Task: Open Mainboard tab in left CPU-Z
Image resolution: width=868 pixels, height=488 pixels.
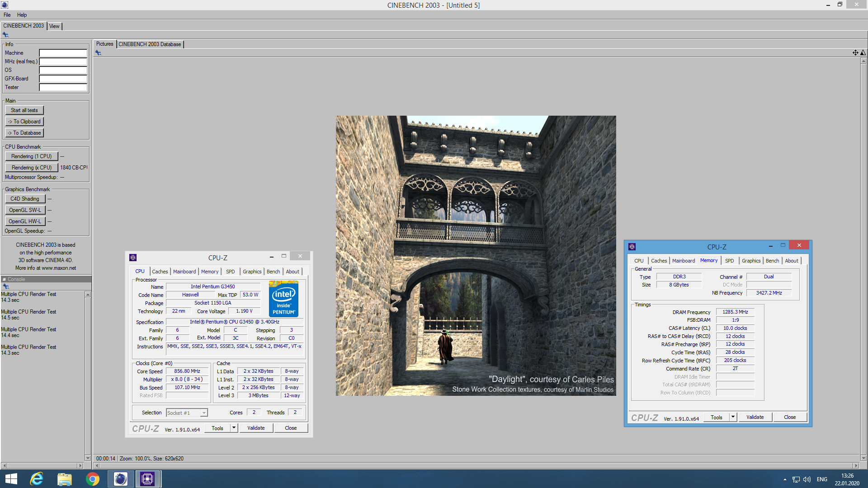Action: tap(184, 272)
